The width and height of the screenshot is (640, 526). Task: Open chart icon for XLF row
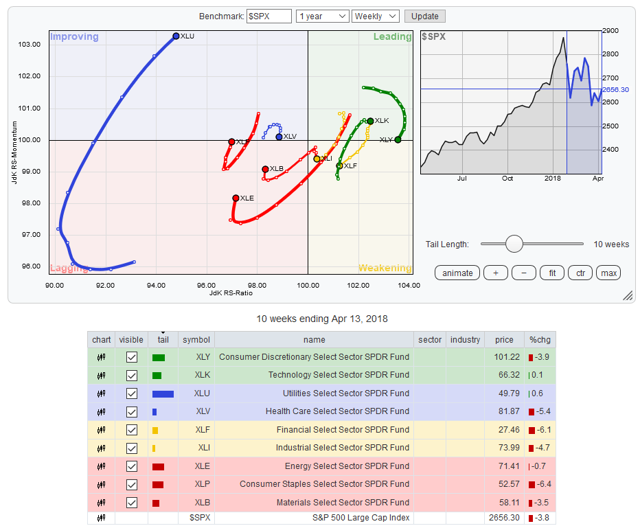tap(101, 430)
